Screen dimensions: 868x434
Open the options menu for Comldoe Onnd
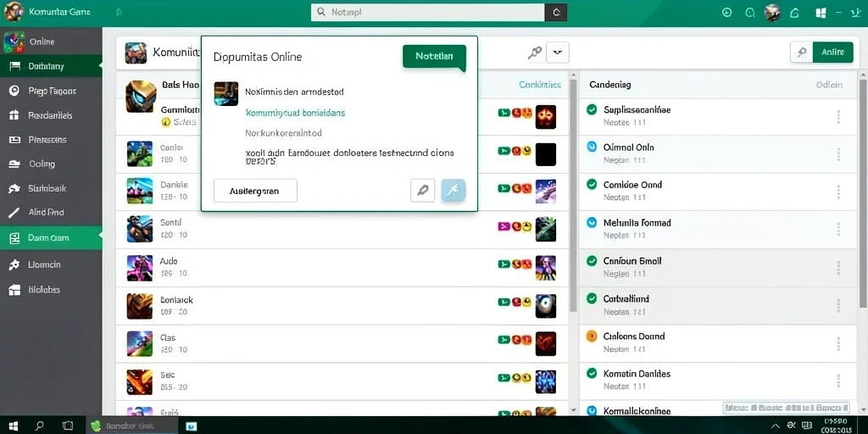click(x=838, y=192)
